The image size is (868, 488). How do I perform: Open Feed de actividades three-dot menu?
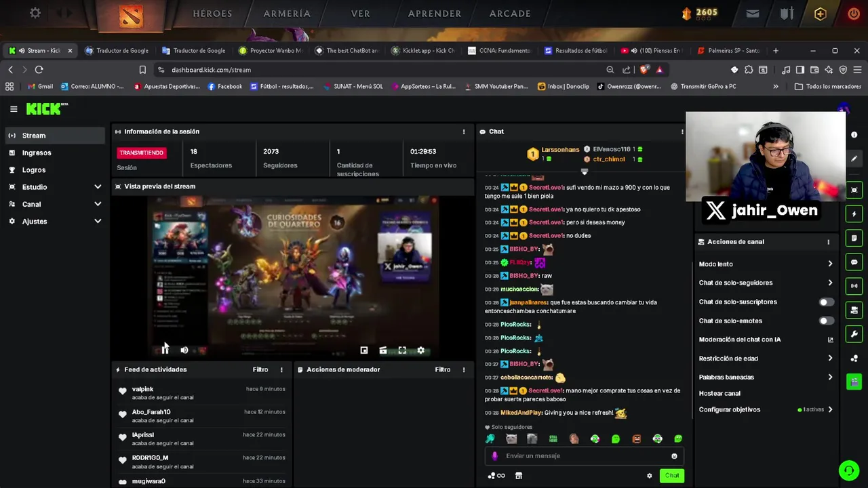pyautogui.click(x=281, y=369)
